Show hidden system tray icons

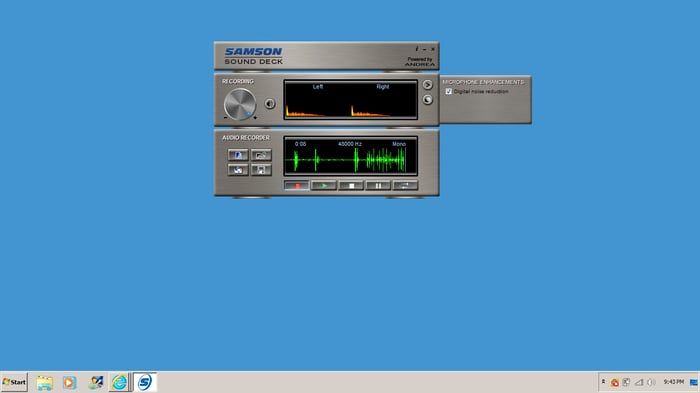pos(603,382)
